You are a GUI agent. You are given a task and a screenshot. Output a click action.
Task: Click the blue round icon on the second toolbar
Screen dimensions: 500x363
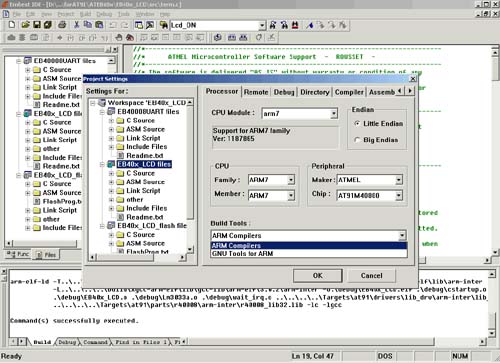218,37
